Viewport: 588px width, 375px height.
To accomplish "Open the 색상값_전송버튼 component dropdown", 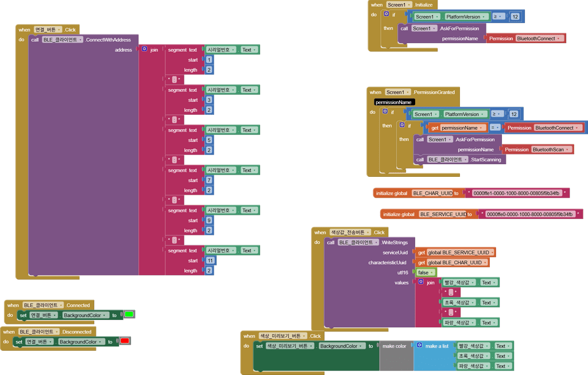I will coord(368,233).
